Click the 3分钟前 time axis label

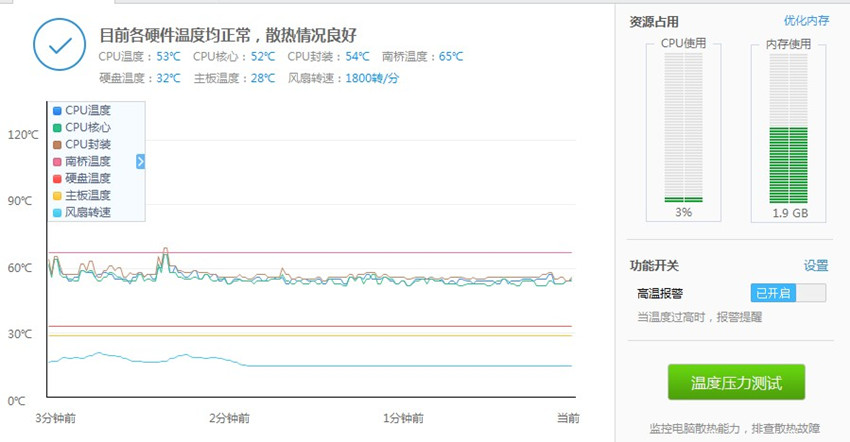point(56,418)
